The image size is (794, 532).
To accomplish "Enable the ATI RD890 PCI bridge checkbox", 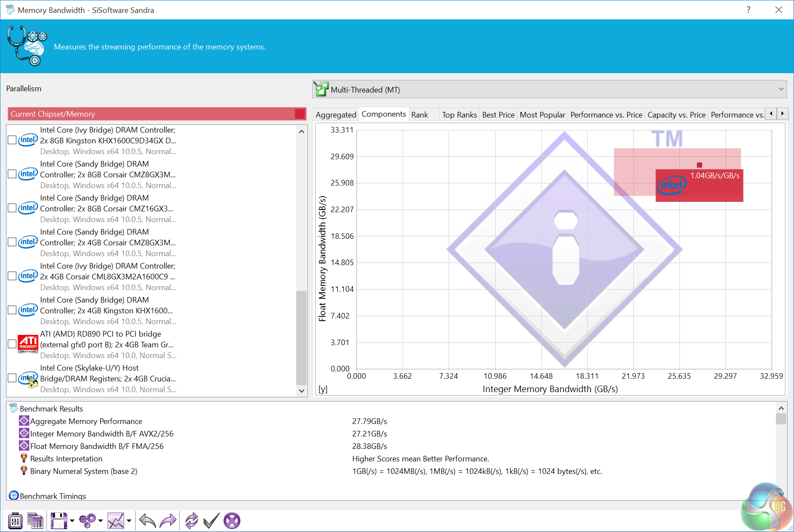I will [12, 344].
